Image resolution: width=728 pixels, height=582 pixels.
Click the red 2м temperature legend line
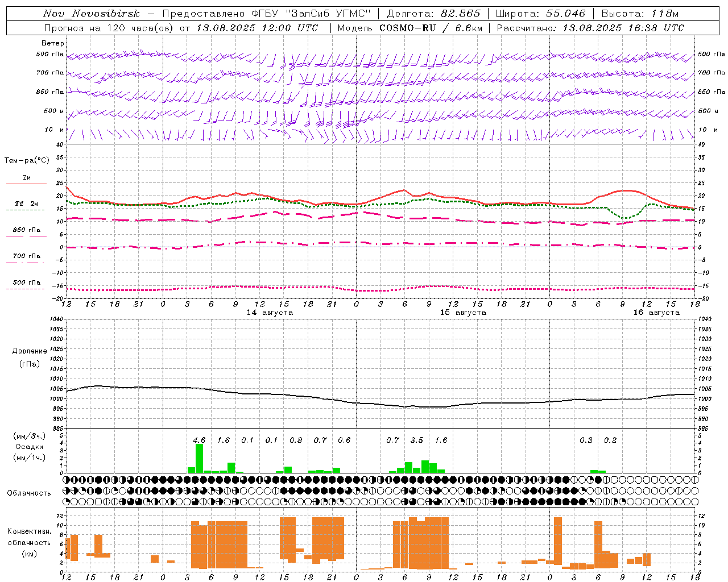click(x=26, y=184)
